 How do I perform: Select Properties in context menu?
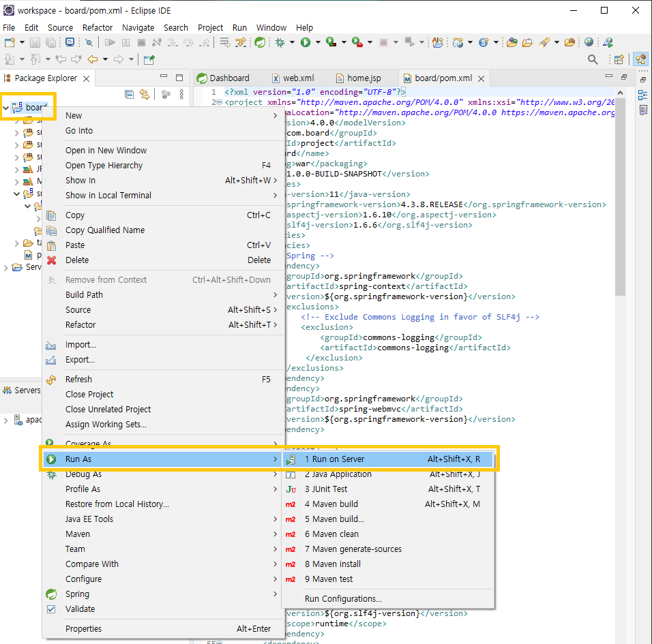coord(163,629)
